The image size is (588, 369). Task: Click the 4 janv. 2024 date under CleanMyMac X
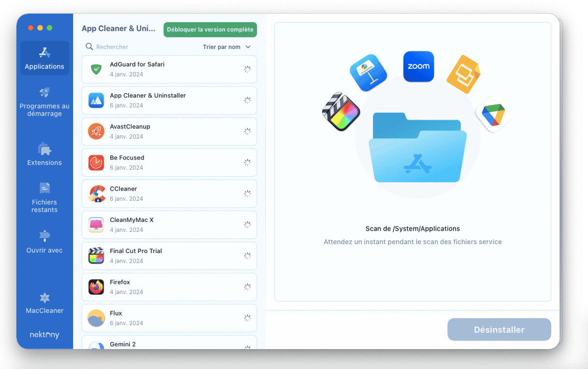pyautogui.click(x=126, y=230)
